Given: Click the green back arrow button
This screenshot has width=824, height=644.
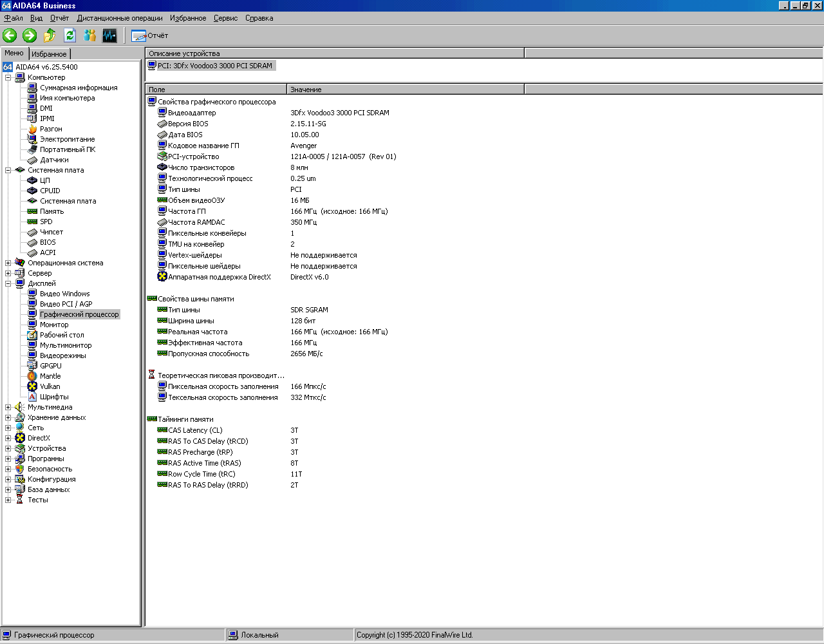Looking at the screenshot, I should click(x=10, y=35).
